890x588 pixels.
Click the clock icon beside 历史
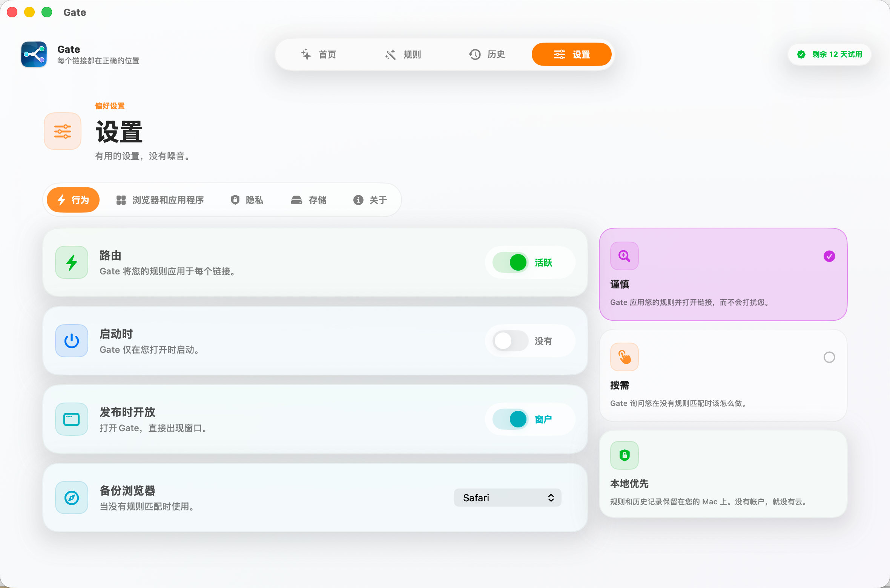(475, 55)
